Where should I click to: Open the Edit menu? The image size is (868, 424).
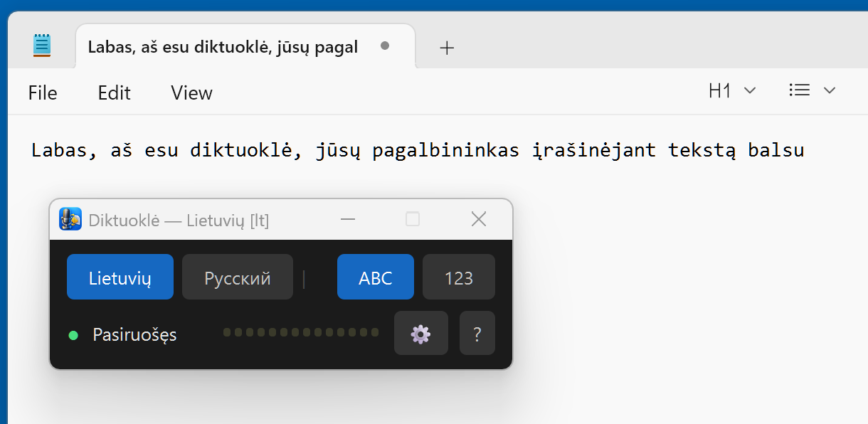pos(115,92)
